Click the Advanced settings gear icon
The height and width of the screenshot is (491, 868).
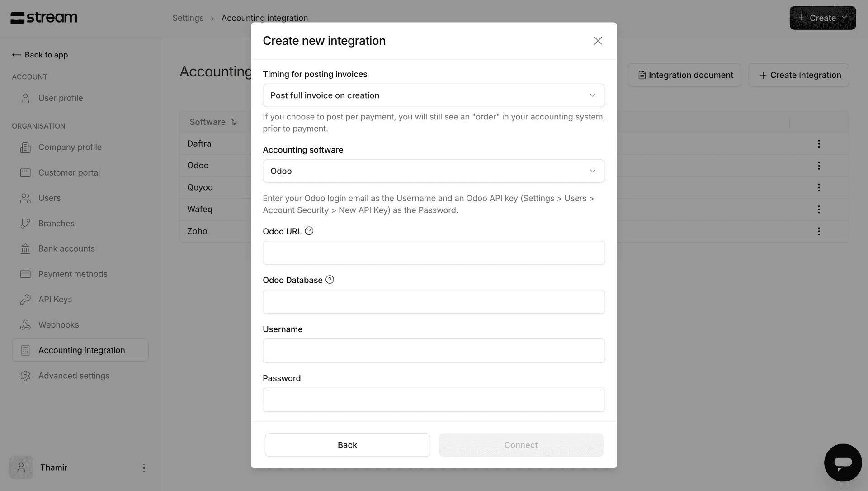click(25, 376)
